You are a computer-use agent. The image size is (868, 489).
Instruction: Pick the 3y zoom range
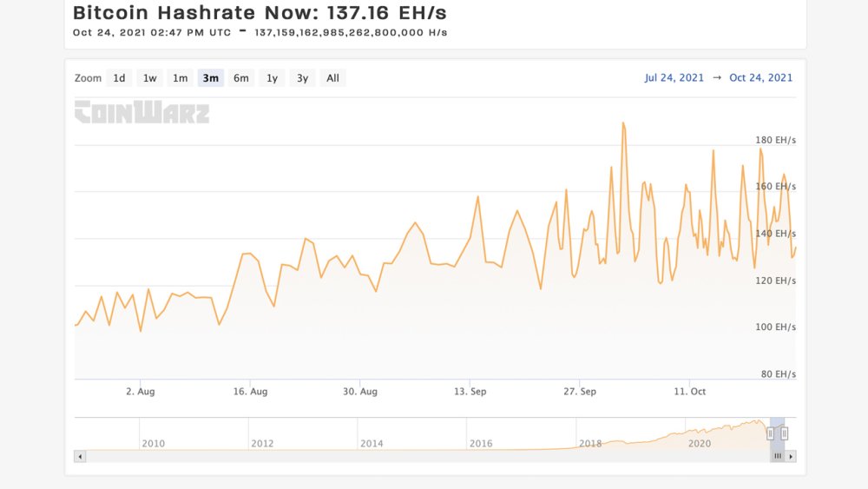pyautogui.click(x=302, y=78)
